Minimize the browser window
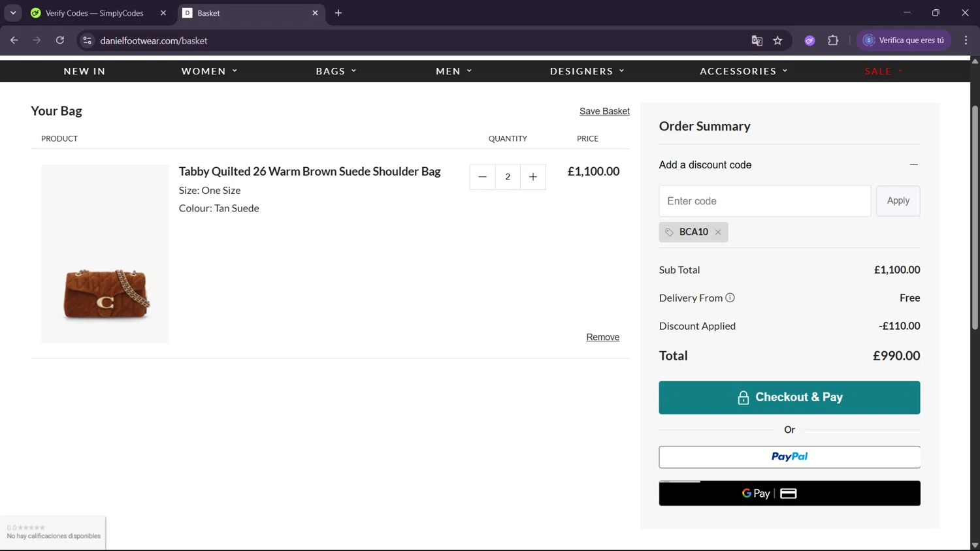Screen dimensions: 980x551 pos(907,12)
